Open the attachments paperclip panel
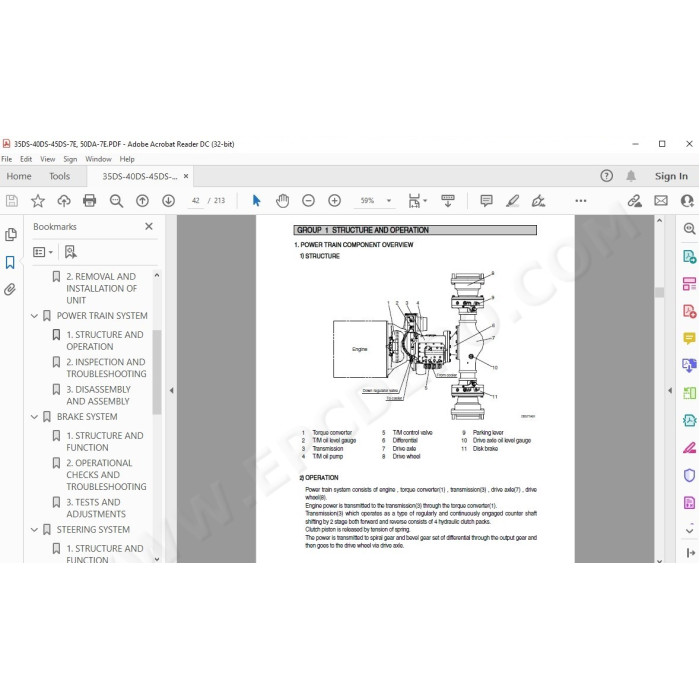 click(10, 290)
